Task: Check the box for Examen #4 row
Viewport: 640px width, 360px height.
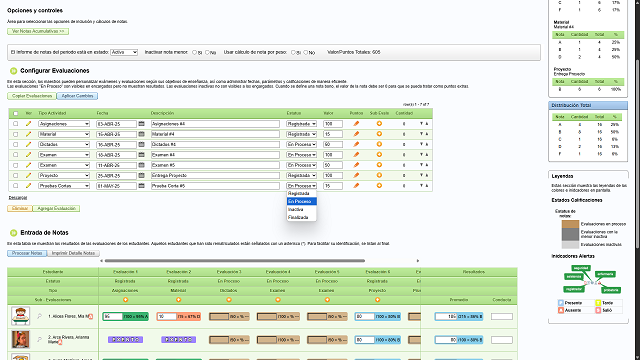Action: coord(16,155)
